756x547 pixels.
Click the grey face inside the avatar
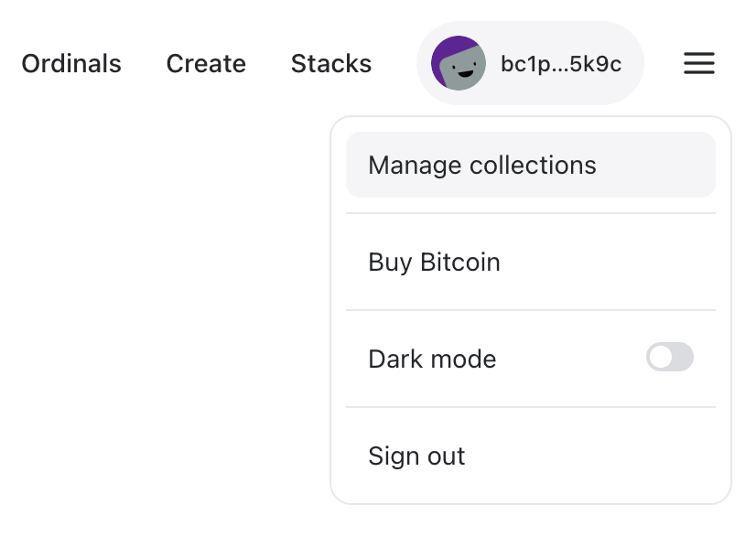coord(462,69)
